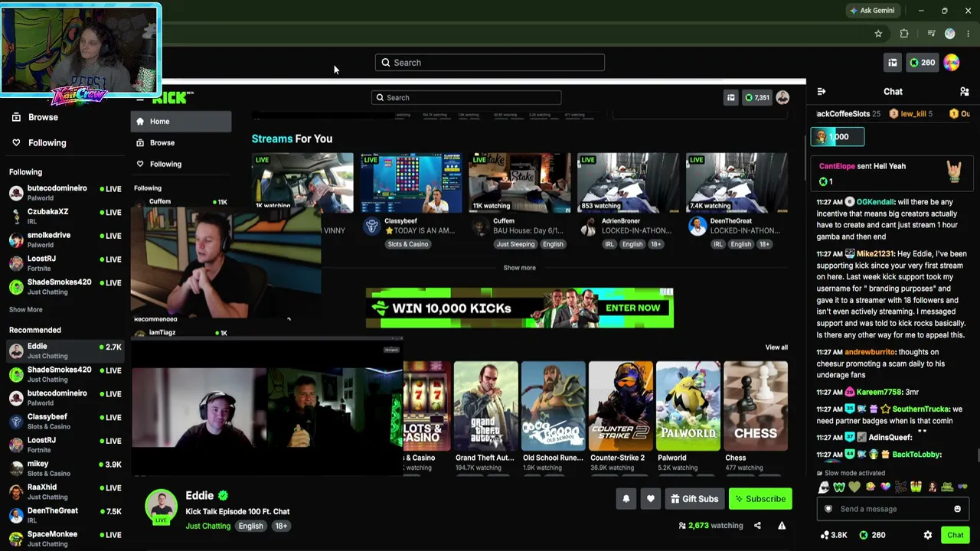The image size is (980, 551).
Task: Focus the top Kick search field
Action: tap(490, 63)
